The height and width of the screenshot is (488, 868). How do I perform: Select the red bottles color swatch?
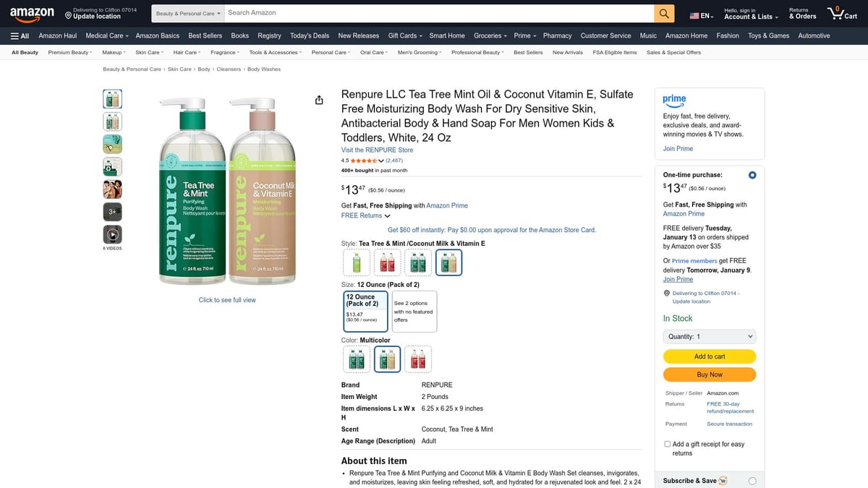coord(418,359)
